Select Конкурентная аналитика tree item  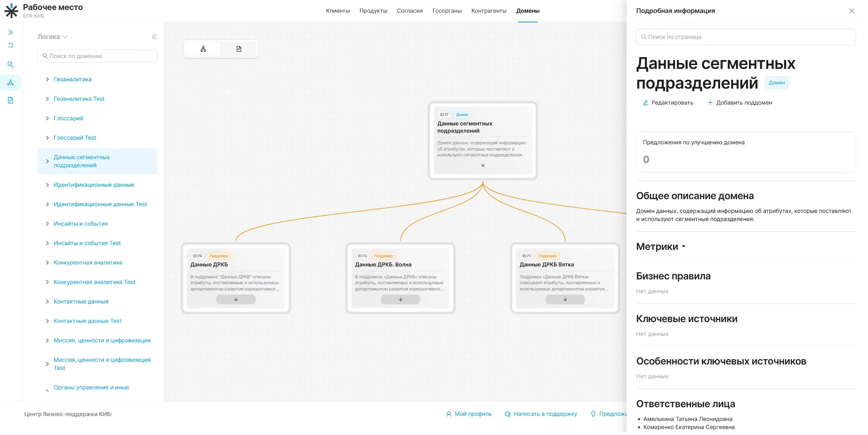point(88,262)
